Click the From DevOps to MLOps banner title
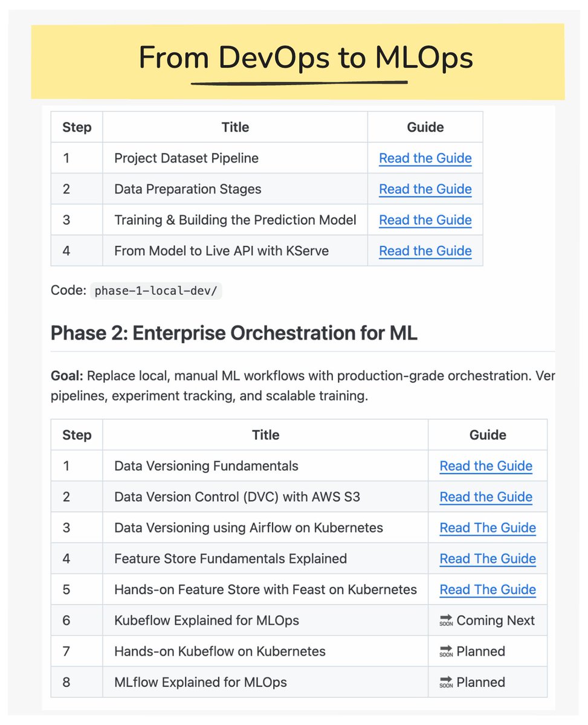This screenshot has width=588, height=725. click(306, 59)
